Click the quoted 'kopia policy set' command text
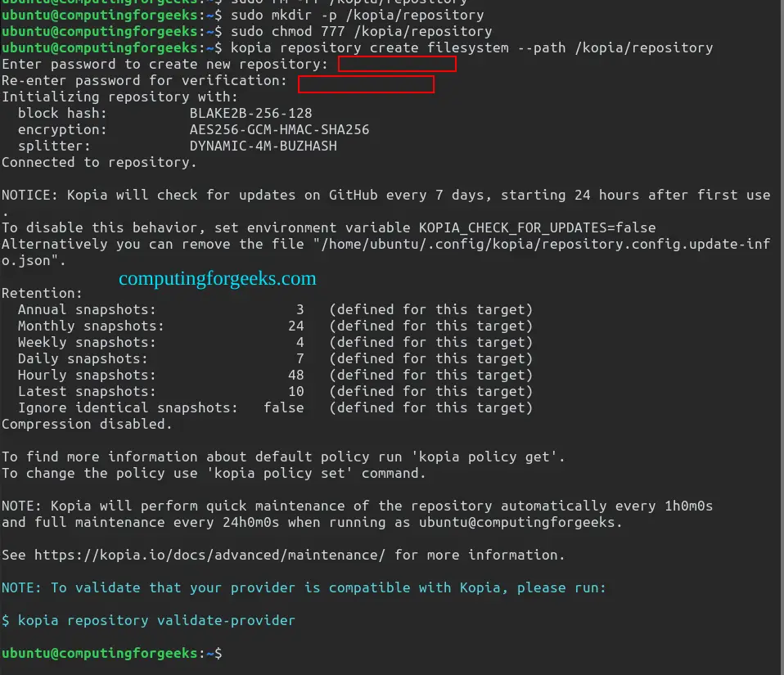Image resolution: width=784 pixels, height=675 pixels. coord(280,474)
